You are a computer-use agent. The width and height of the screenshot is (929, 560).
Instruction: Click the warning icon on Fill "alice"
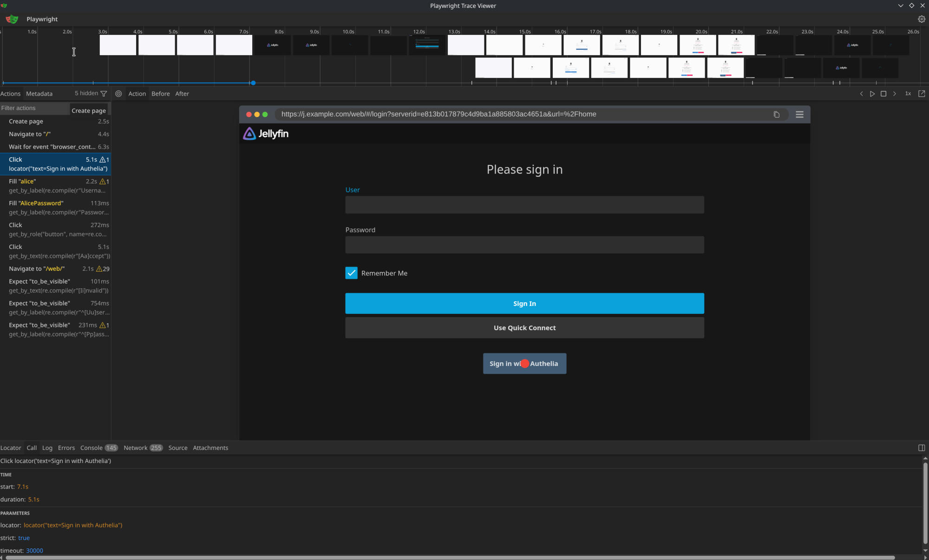(x=103, y=182)
